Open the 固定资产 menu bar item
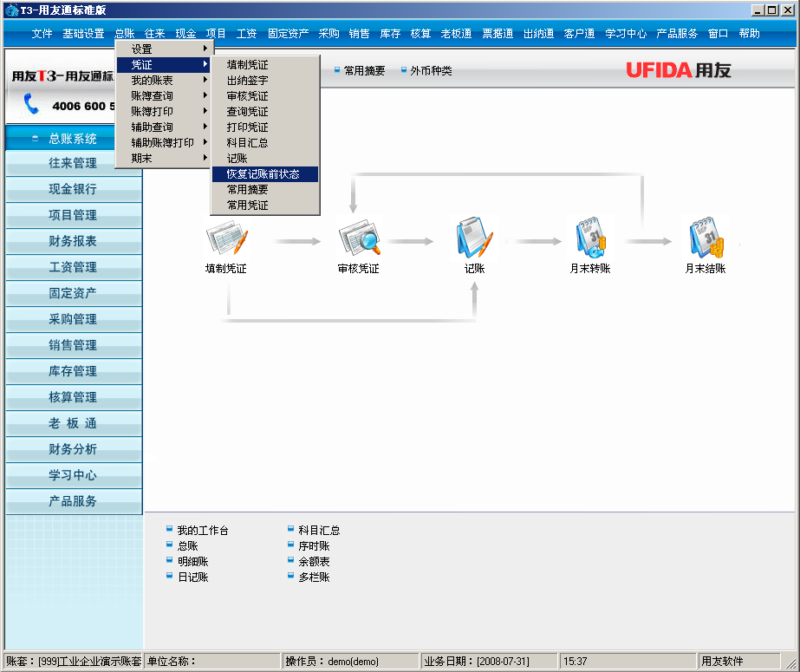The height and width of the screenshot is (672, 800). [x=289, y=34]
